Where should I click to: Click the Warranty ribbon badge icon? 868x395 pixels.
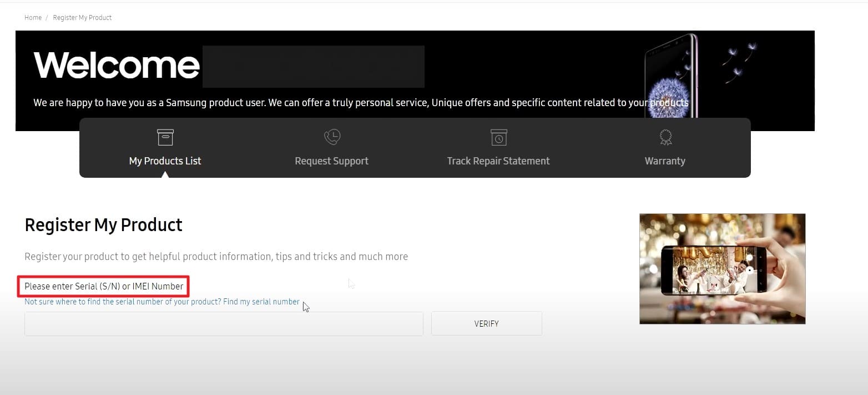pyautogui.click(x=665, y=137)
